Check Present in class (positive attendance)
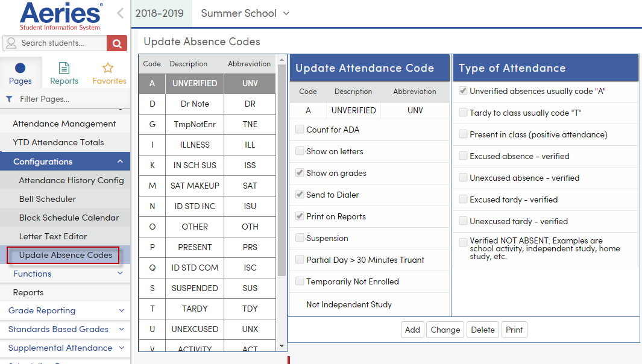The image size is (642, 364). [463, 134]
